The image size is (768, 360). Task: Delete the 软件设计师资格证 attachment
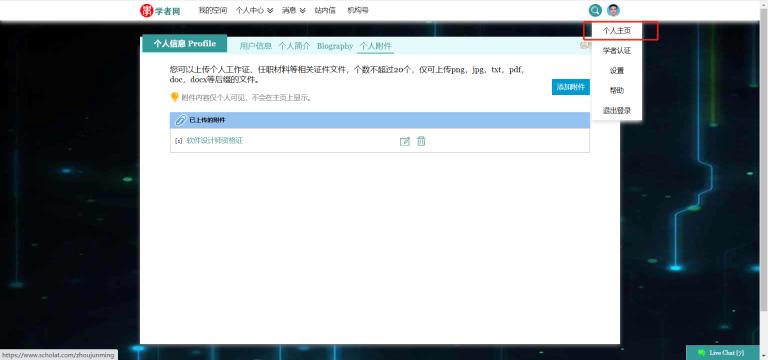421,141
